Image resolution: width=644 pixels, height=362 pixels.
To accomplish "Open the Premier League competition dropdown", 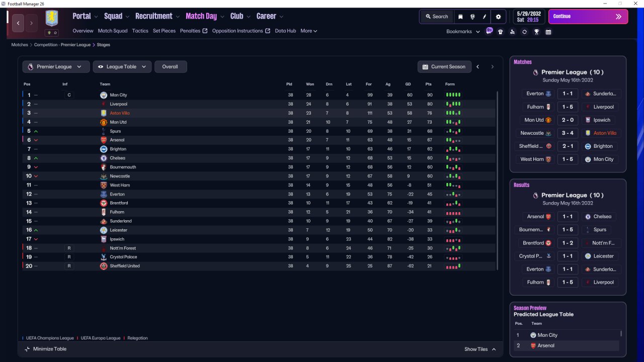I will click(x=56, y=67).
